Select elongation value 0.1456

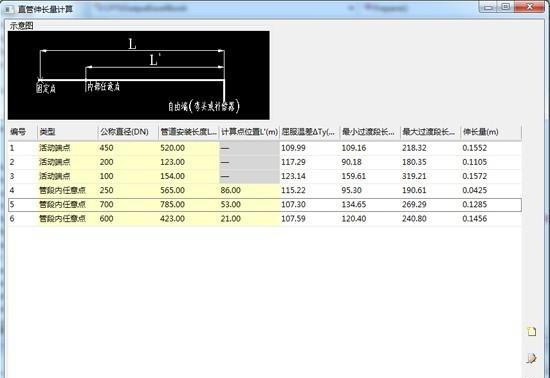(x=475, y=218)
